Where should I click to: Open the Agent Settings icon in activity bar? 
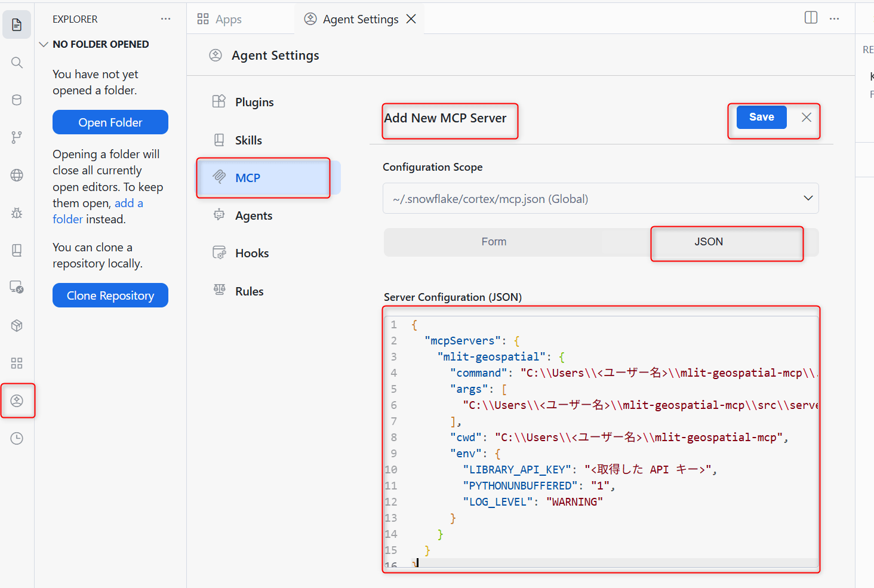pos(17,401)
